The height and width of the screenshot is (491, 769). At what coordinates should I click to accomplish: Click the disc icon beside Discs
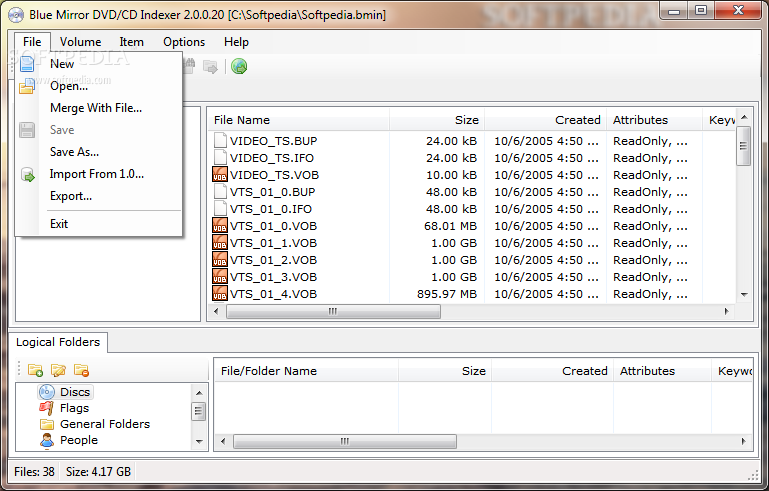click(x=47, y=392)
